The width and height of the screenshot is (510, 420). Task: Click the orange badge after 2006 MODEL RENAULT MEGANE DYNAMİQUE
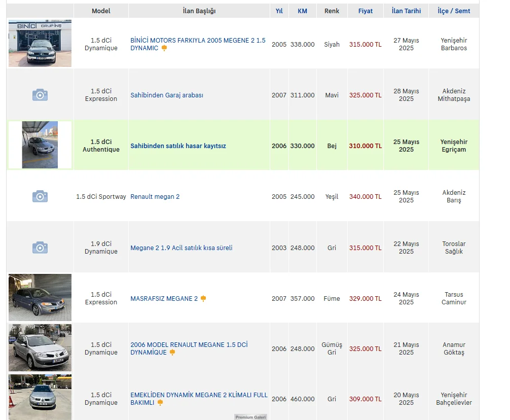tap(172, 353)
